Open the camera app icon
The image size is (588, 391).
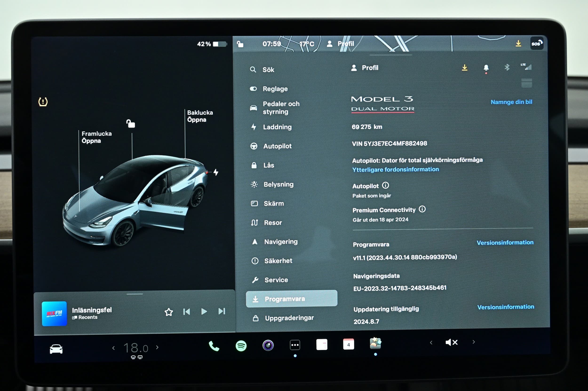tap(268, 345)
